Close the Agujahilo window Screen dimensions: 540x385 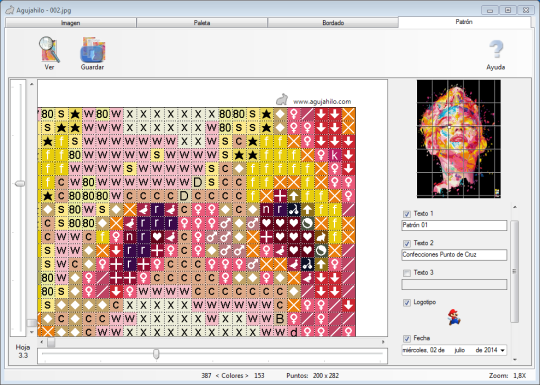pos(526,10)
